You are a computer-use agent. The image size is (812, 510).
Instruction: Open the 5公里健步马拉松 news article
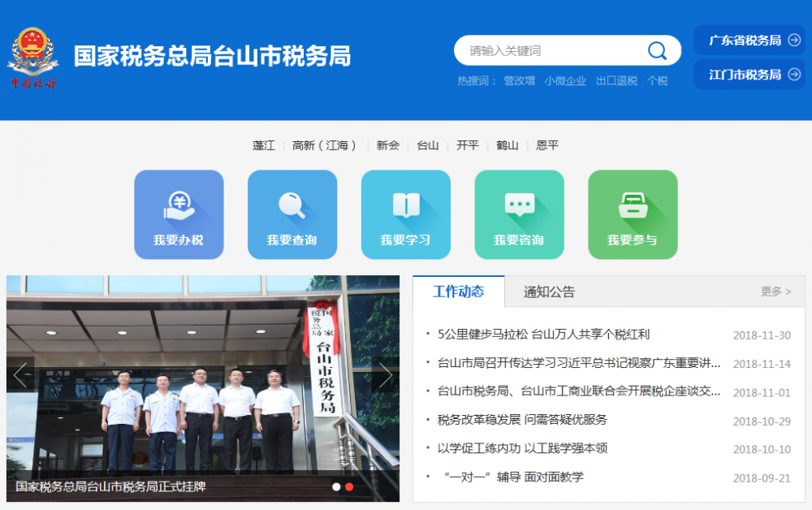543,335
